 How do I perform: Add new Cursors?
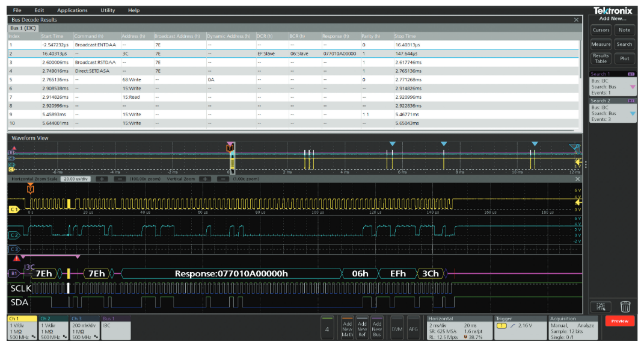pyautogui.click(x=601, y=30)
